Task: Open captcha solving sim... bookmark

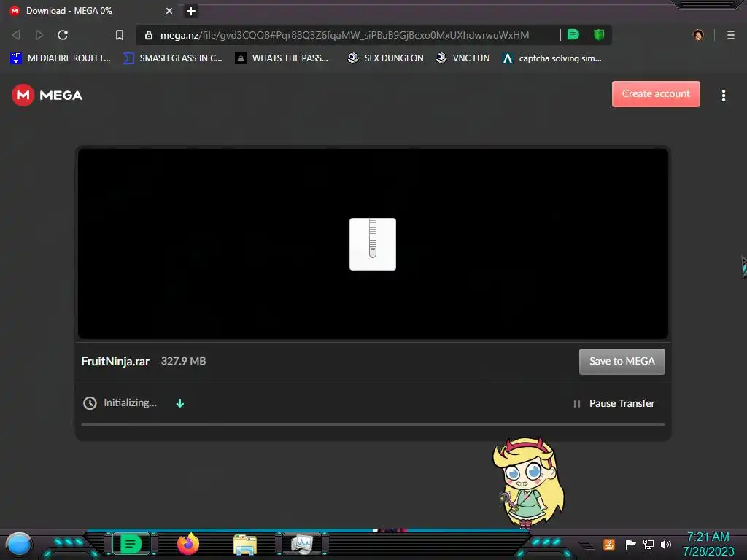Action: pyautogui.click(x=551, y=58)
